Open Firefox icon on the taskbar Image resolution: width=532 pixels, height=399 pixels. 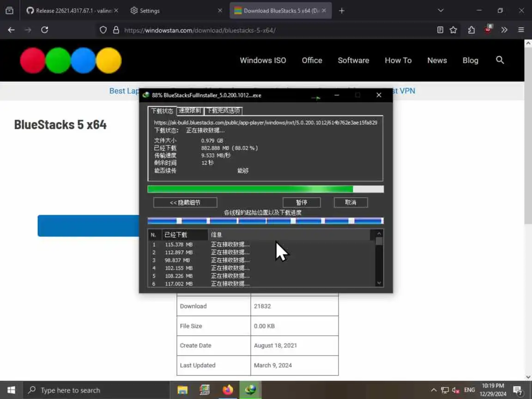click(x=228, y=390)
